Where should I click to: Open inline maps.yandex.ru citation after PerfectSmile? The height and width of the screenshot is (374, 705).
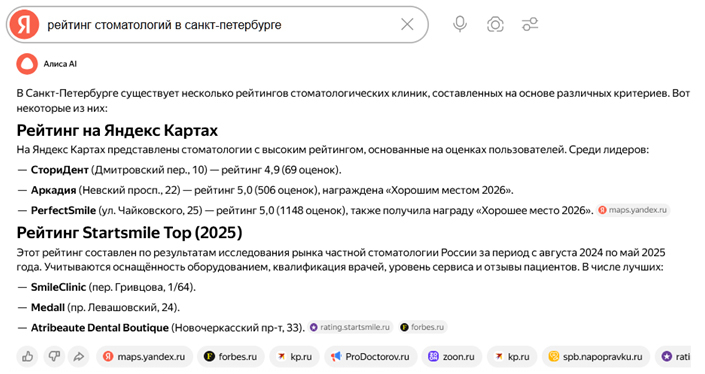coord(633,210)
